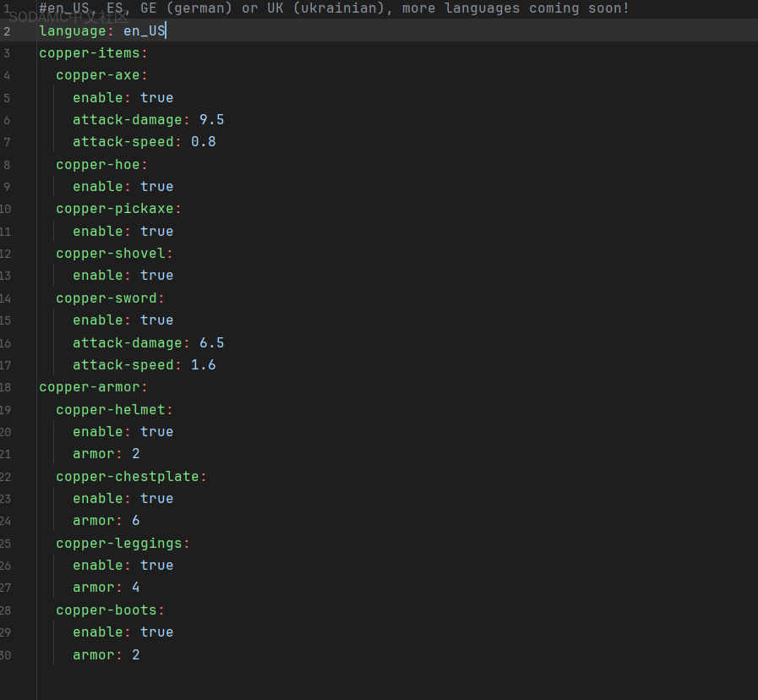The height and width of the screenshot is (700, 758).
Task: Select the 'copper-helmet:' key
Action: [114, 410]
